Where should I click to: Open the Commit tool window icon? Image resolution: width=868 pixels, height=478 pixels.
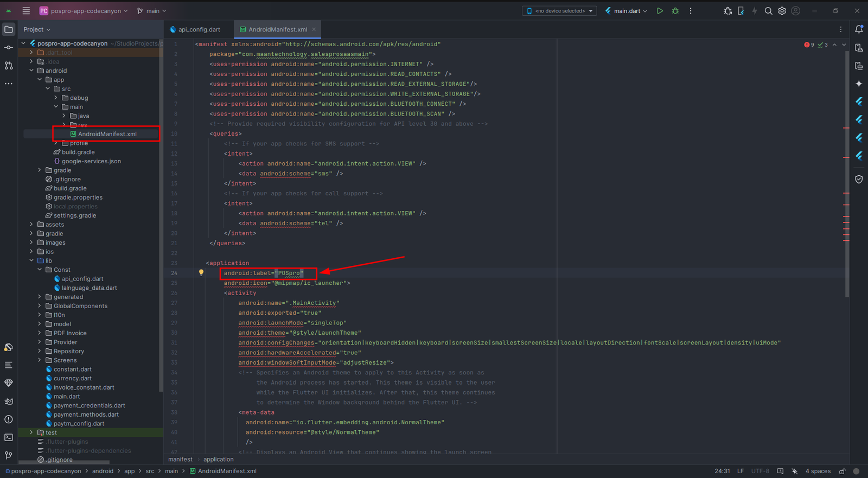pos(9,48)
